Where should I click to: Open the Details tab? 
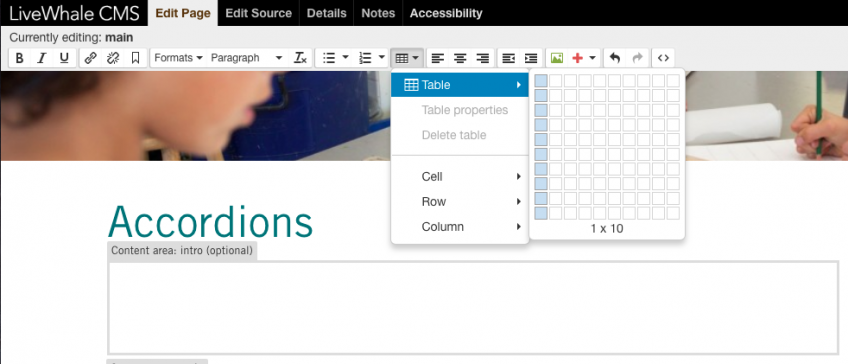point(327,14)
